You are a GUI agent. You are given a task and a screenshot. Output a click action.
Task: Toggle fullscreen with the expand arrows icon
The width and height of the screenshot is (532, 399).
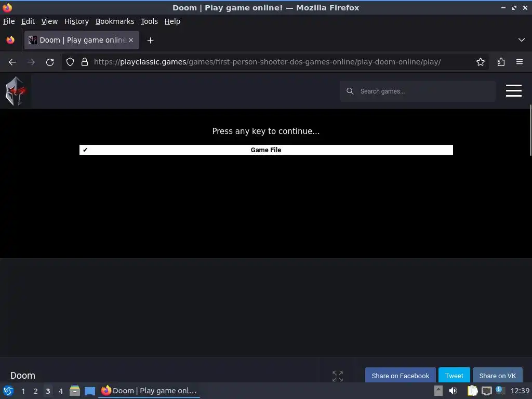(x=338, y=376)
